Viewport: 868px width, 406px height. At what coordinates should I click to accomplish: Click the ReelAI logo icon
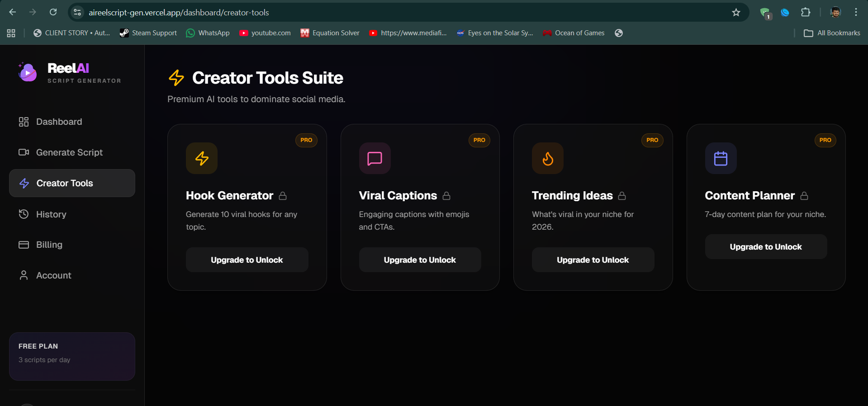(27, 72)
